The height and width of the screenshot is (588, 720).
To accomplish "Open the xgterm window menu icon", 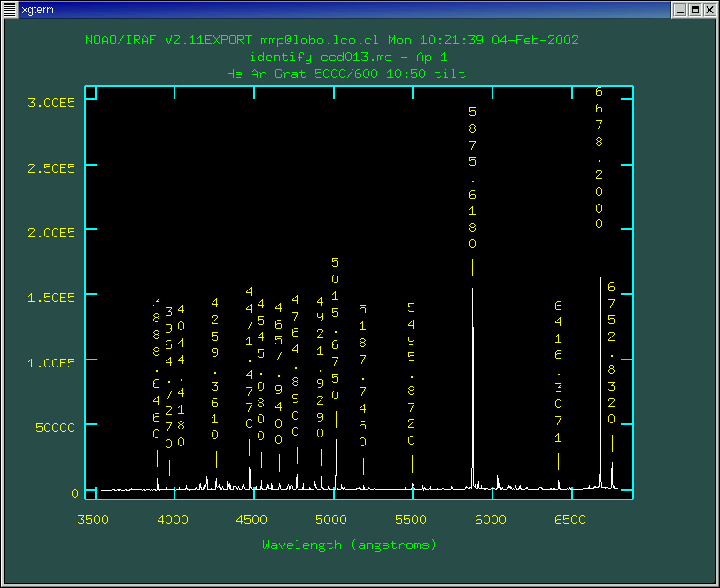I will pos(10,10).
